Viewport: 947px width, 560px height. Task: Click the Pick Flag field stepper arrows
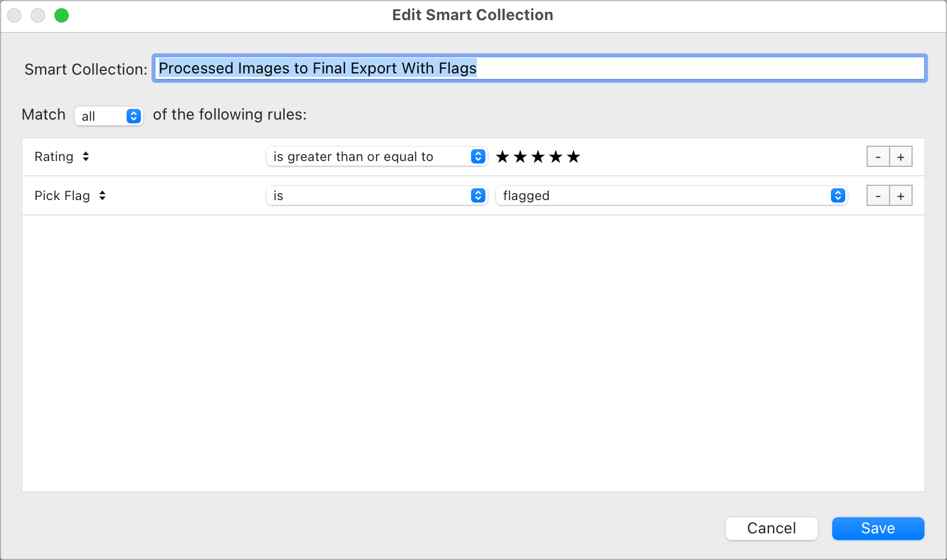click(x=102, y=195)
